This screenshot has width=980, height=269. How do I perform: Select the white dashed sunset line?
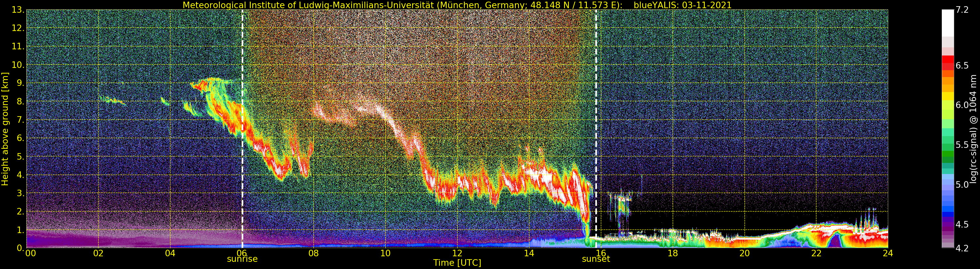[x=596, y=129]
